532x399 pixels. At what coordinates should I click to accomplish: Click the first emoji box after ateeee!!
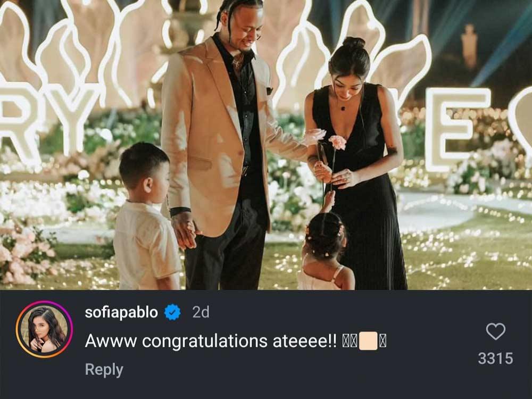(x=346, y=341)
